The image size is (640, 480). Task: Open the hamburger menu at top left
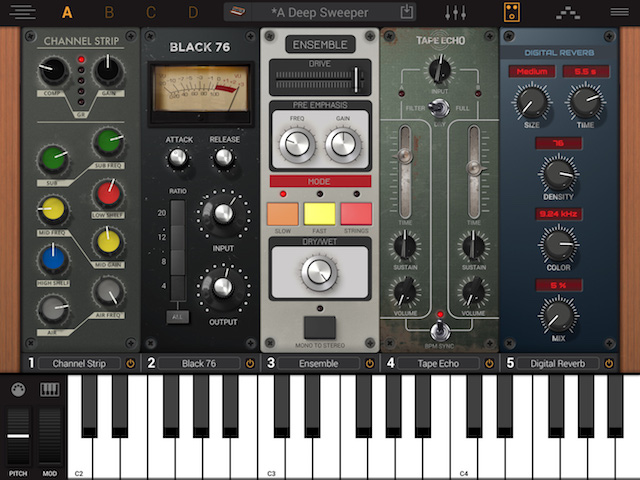click(22, 12)
